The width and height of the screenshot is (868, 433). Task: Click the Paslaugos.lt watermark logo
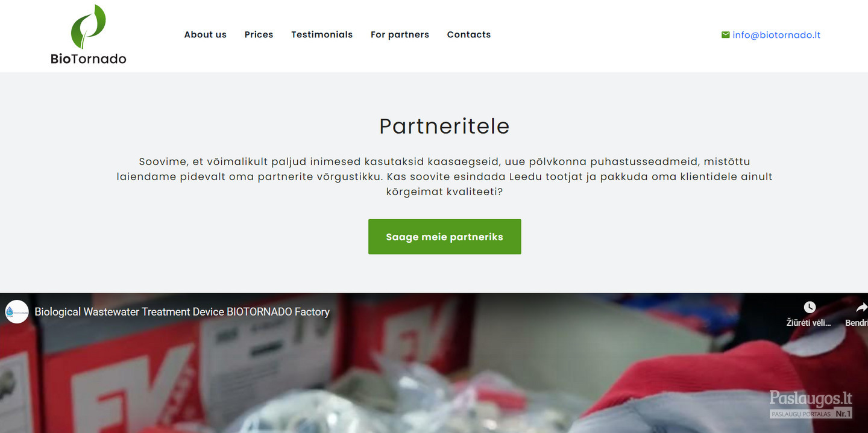pyautogui.click(x=811, y=399)
